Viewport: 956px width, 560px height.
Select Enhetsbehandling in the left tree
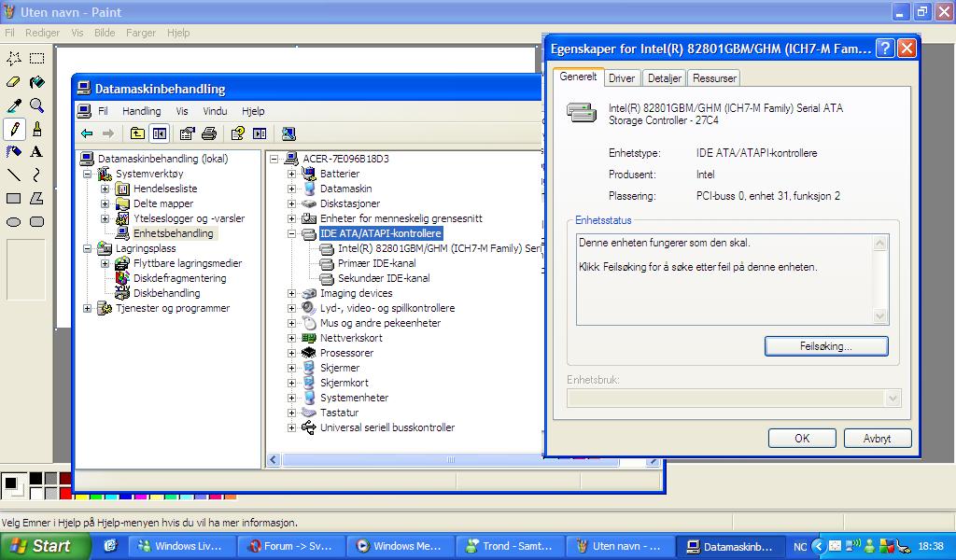(173, 233)
